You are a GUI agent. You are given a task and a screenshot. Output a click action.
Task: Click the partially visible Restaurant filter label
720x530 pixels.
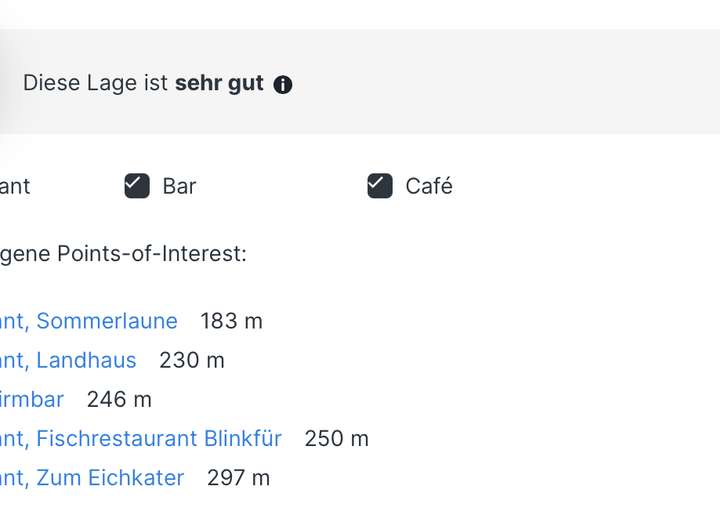[x=15, y=186]
